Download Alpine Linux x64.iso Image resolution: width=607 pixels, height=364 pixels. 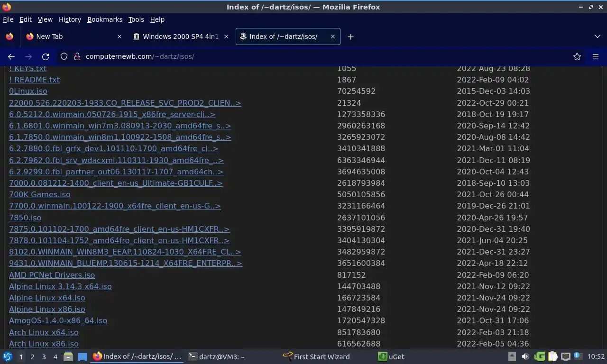click(47, 298)
